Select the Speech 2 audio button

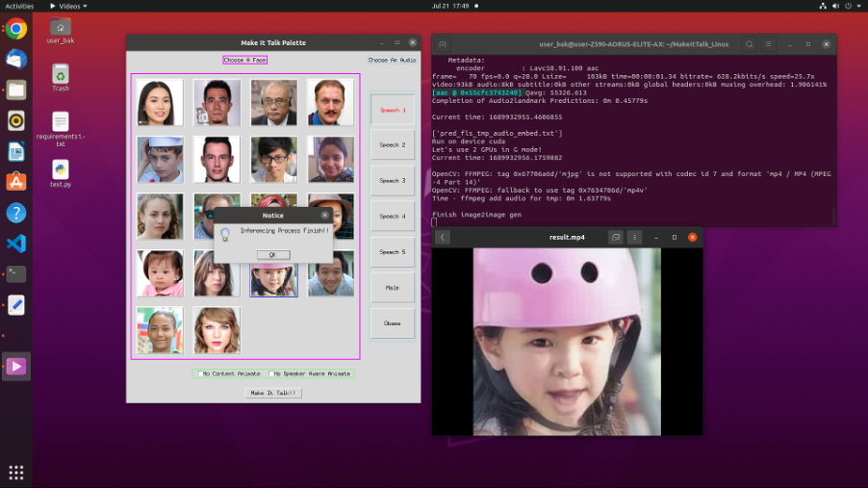click(x=393, y=144)
